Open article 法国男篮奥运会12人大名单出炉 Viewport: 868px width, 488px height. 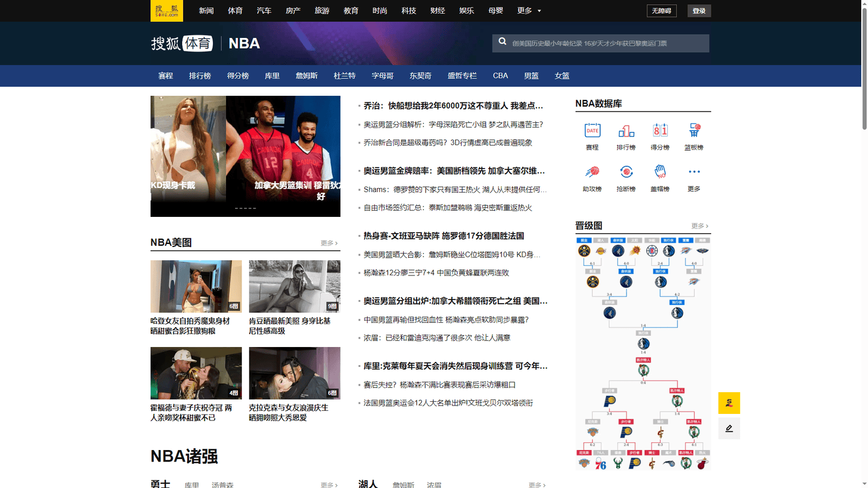point(448,402)
